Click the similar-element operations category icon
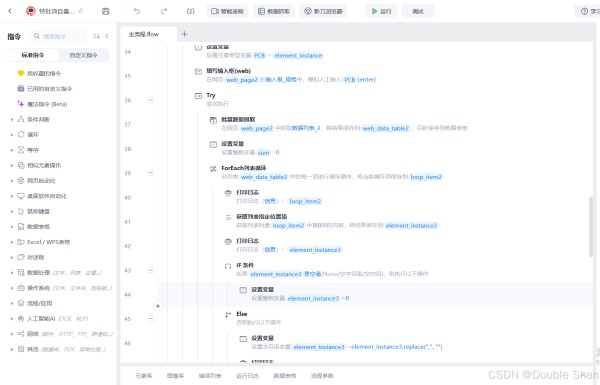Viewport: 600px width, 385px height. tap(21, 165)
